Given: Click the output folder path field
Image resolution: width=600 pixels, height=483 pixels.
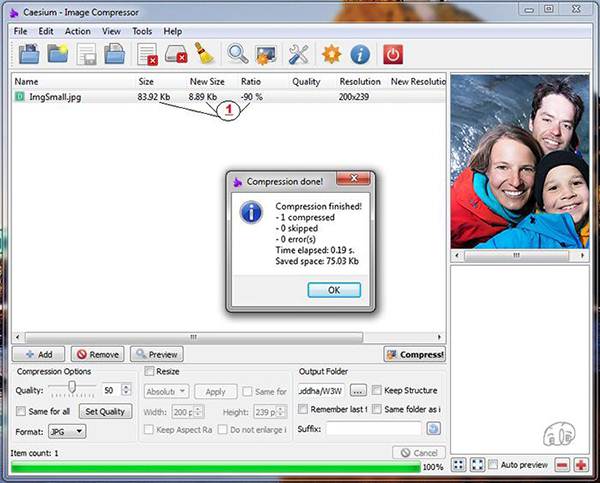Looking at the screenshot, I should 321,391.
